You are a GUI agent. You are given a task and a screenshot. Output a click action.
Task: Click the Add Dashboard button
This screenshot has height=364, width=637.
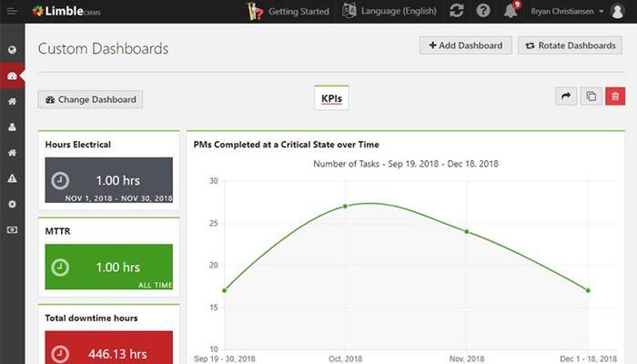[466, 45]
